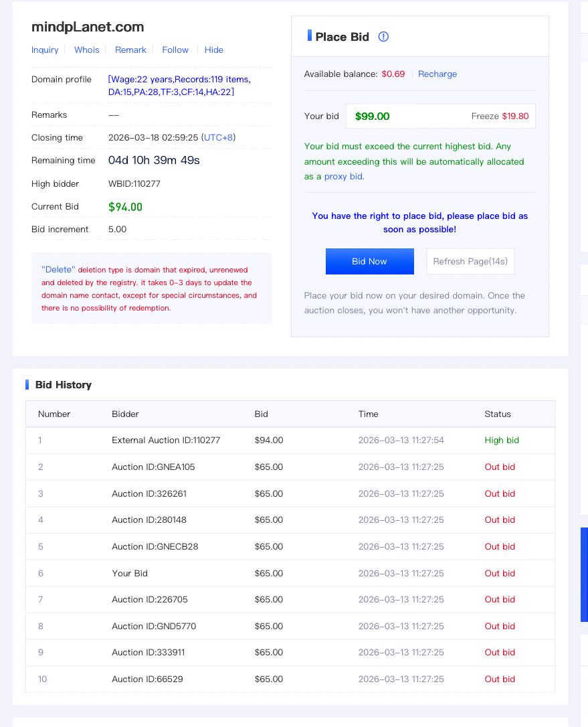
Task: Select the Bidder column header
Action: click(x=125, y=414)
